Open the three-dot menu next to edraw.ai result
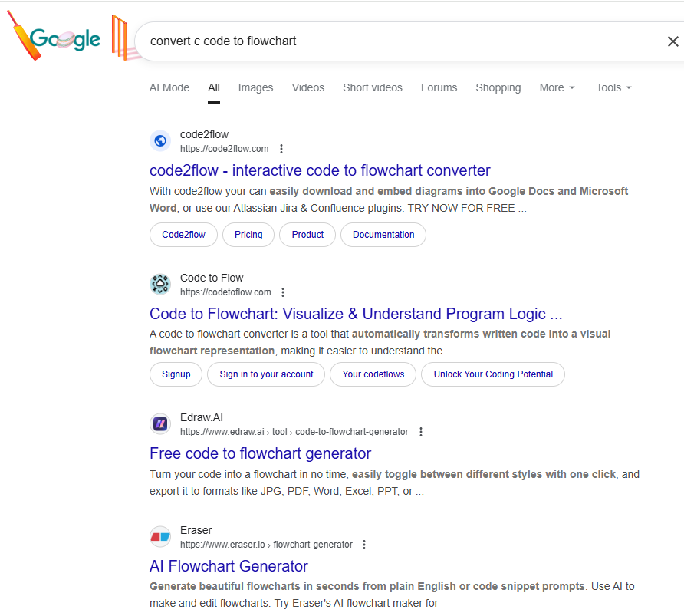The width and height of the screenshot is (684, 616). pyautogui.click(x=421, y=431)
